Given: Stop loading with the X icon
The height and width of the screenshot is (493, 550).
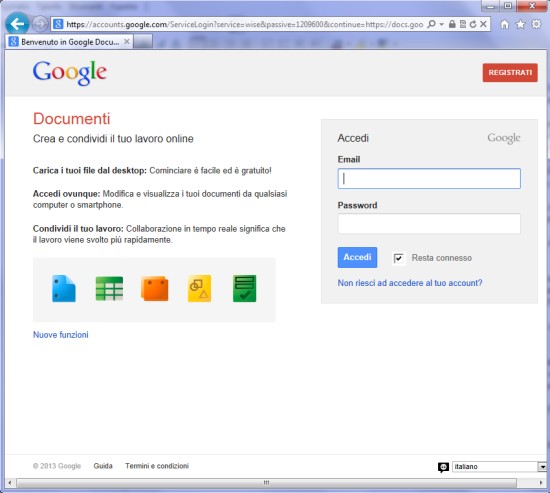Looking at the screenshot, I should click(483, 24).
